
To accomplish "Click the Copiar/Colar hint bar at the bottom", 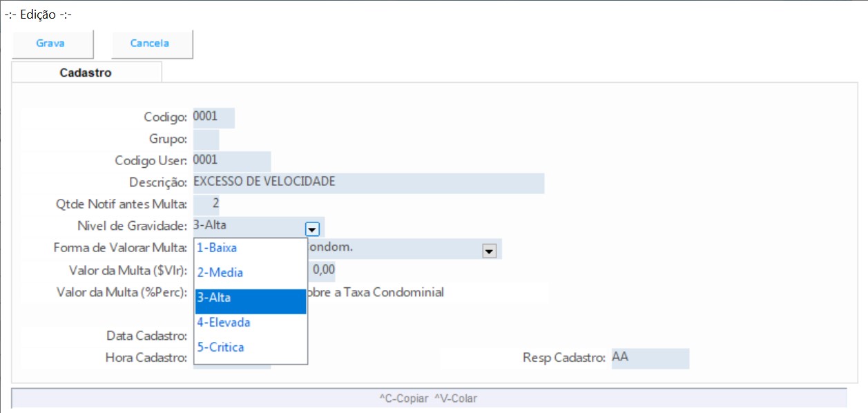I will pos(428,398).
